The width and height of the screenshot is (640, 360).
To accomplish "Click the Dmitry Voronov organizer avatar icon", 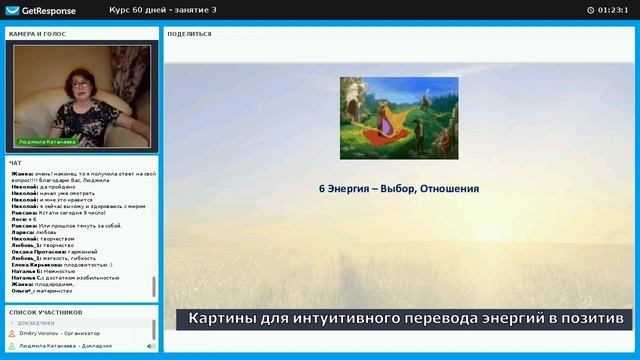I will (12, 333).
